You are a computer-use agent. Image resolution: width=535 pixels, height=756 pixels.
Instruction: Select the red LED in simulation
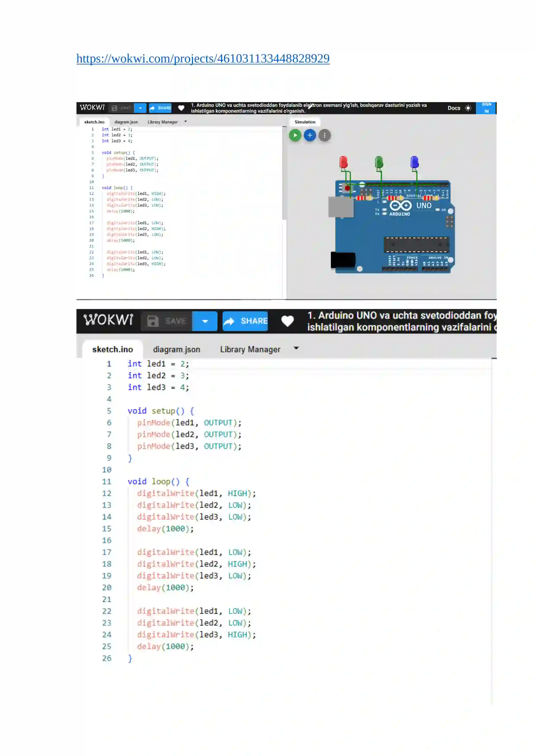tap(343, 162)
